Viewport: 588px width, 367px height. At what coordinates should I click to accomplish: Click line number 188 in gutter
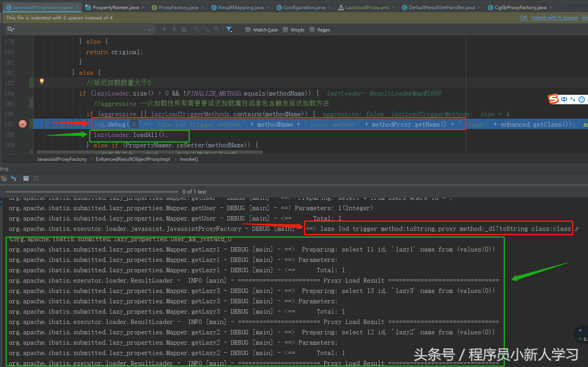[9, 135]
